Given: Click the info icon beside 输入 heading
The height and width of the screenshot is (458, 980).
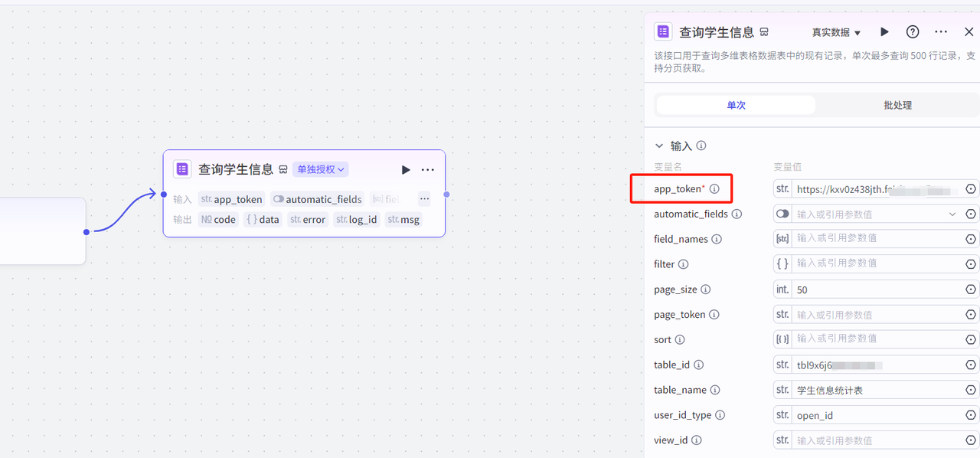Looking at the screenshot, I should click(701, 146).
